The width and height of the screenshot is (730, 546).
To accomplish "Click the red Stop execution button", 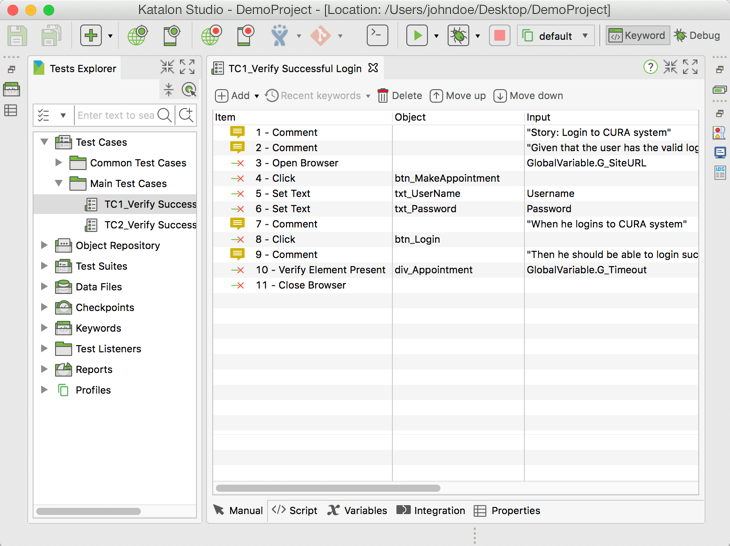I will 499,36.
